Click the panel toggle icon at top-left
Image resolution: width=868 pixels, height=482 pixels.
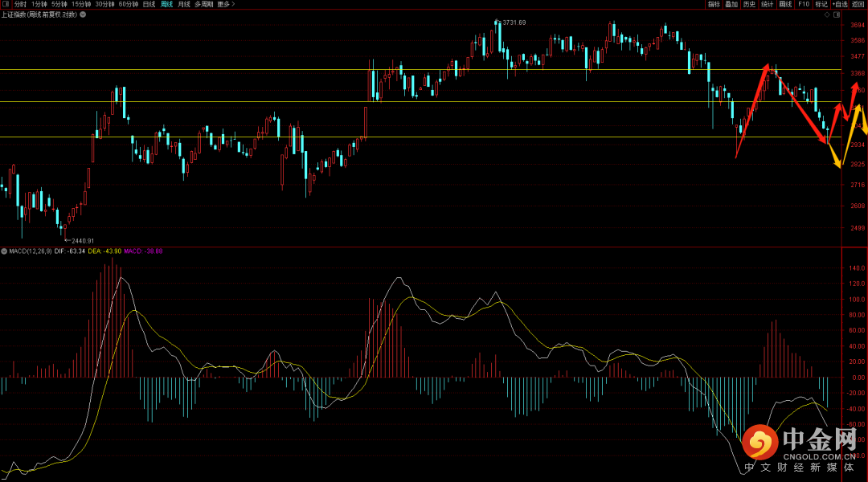click(6, 4)
